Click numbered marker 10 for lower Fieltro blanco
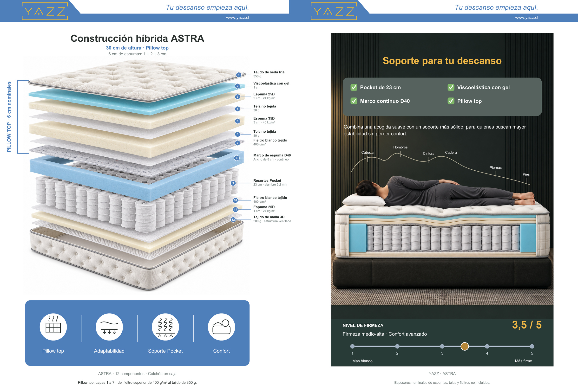 [x=235, y=200]
